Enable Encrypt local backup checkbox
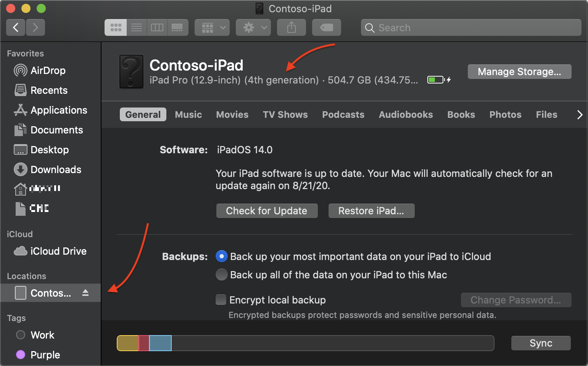588x366 pixels. point(221,300)
